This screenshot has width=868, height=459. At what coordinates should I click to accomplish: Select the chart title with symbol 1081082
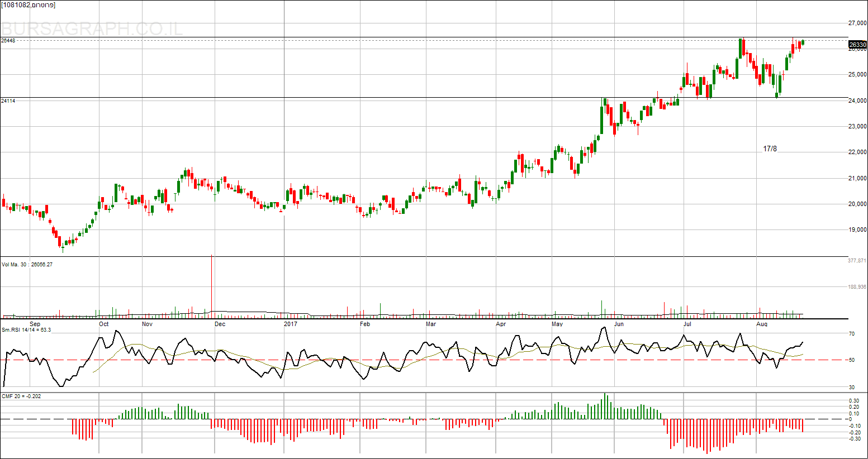tap(29, 5)
